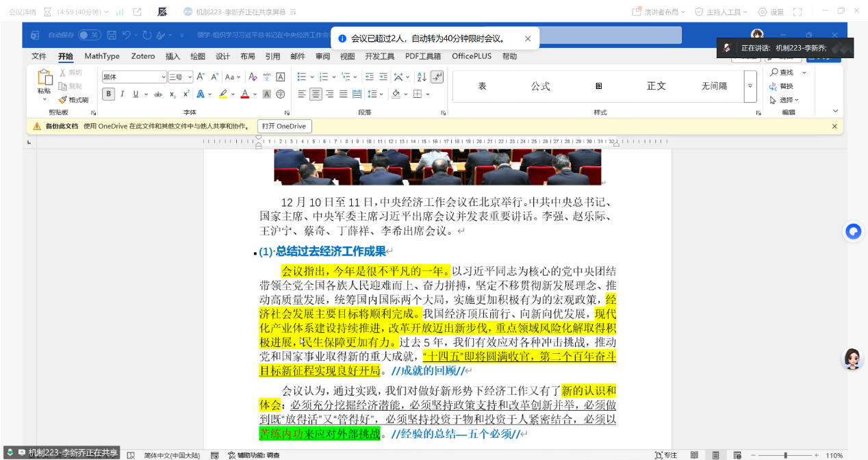Dismiss the 40-minute meeting limit notification
This screenshot has width=868, height=460.
[528, 39]
